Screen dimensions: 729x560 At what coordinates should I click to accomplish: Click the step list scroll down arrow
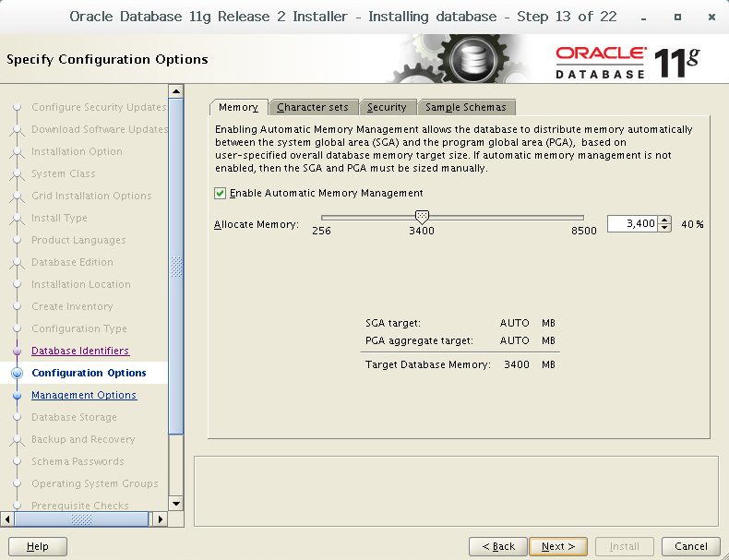(175, 504)
